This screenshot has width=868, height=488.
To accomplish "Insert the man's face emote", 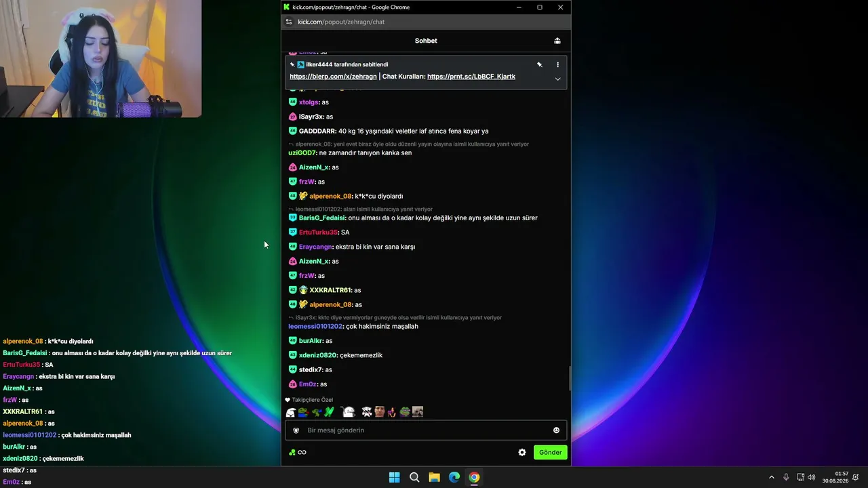I will [x=380, y=412].
